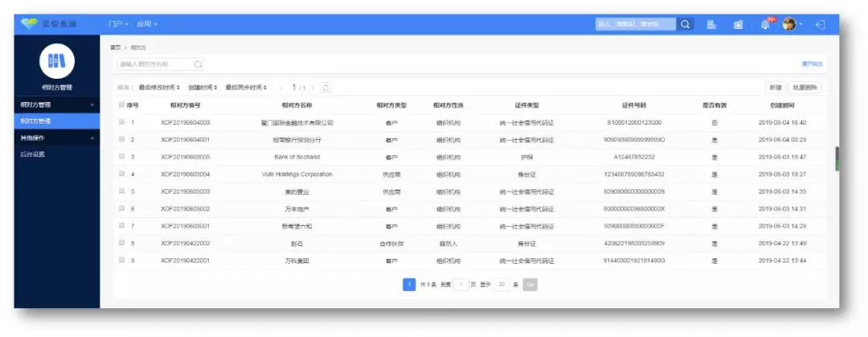Go to next page arrow in toolbar

pos(313,88)
